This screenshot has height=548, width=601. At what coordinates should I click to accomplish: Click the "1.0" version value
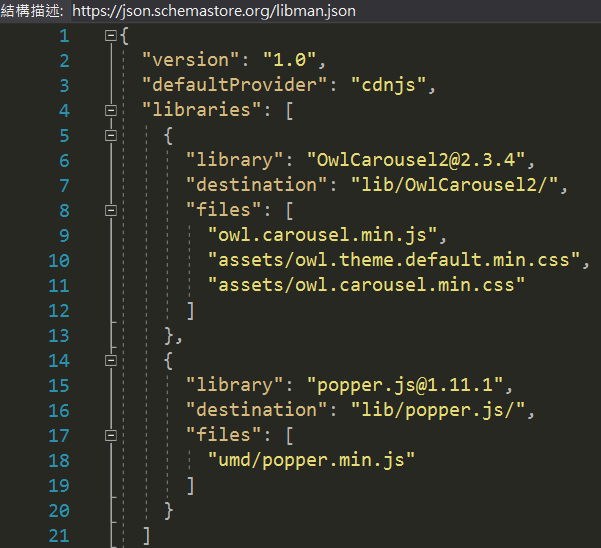point(290,61)
